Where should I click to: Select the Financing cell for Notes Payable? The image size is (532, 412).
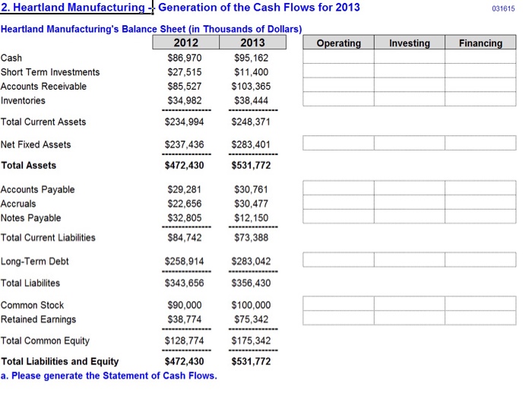click(480, 217)
